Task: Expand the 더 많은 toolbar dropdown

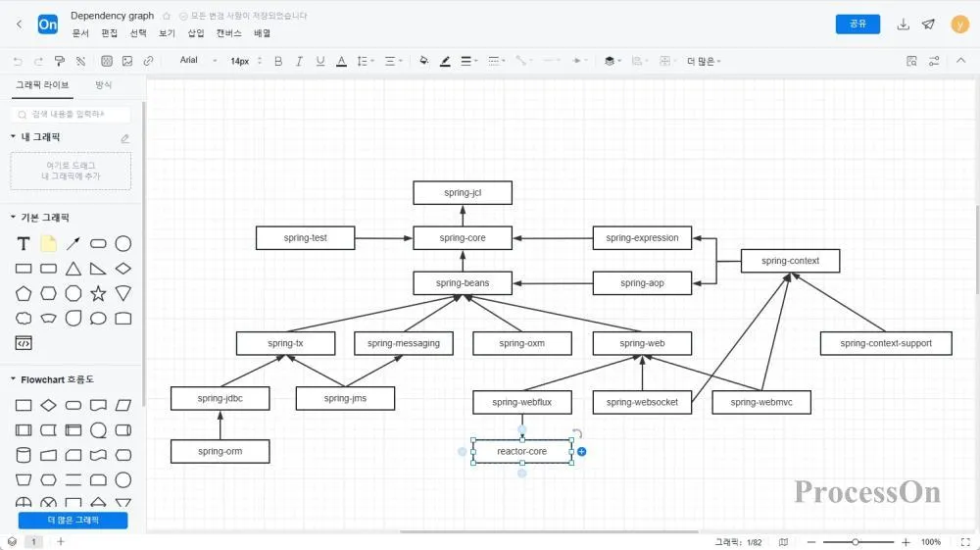Action: [704, 61]
